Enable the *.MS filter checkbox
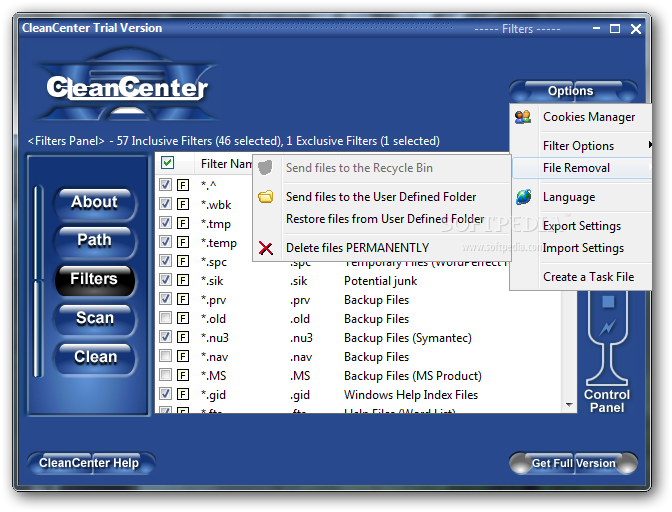Screen dimensions: 672x512 [165, 375]
